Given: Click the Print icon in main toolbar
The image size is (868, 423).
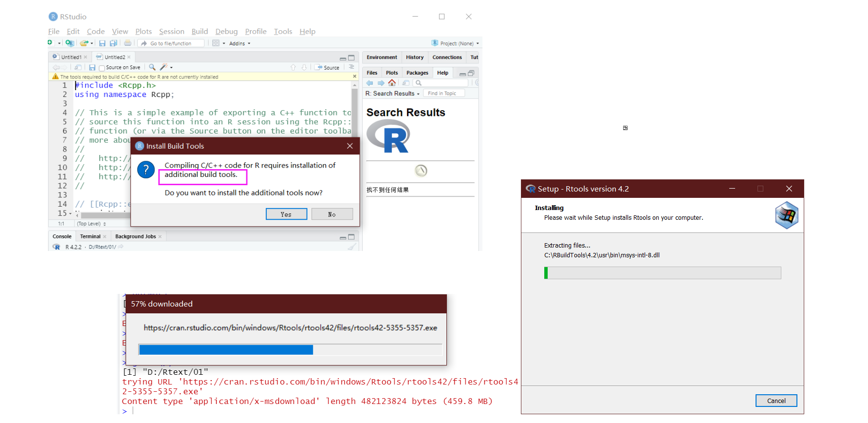Looking at the screenshot, I should pyautogui.click(x=128, y=43).
